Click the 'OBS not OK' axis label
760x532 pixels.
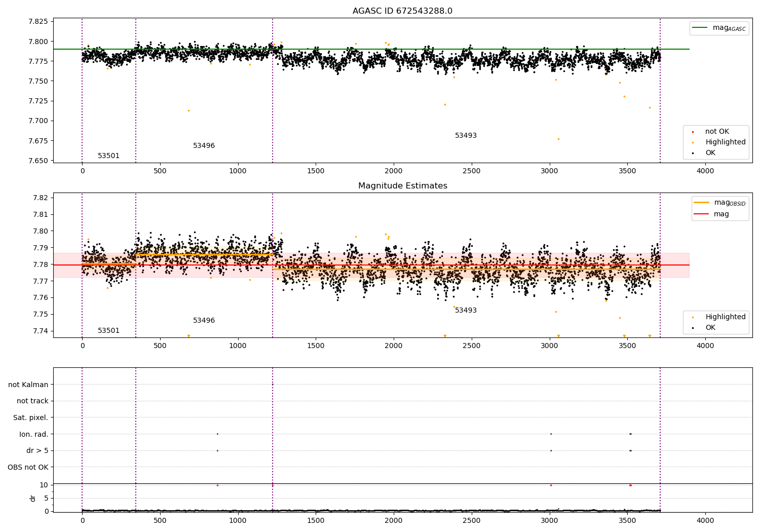click(x=28, y=467)
